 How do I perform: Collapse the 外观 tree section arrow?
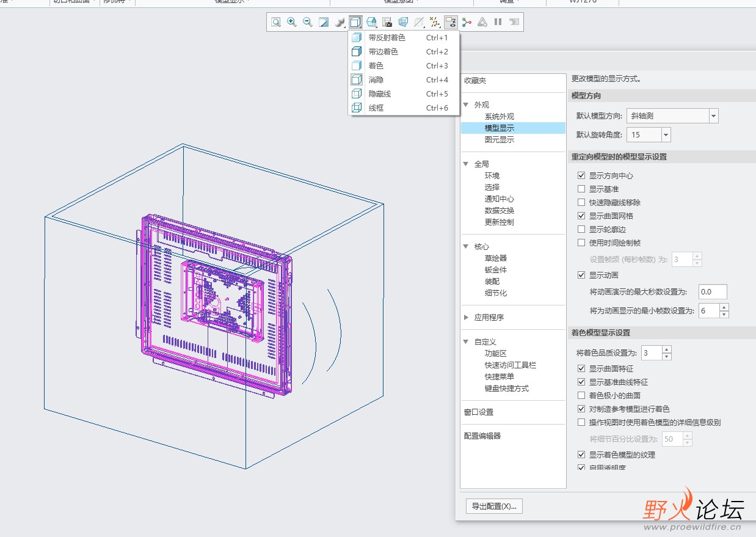click(x=466, y=105)
